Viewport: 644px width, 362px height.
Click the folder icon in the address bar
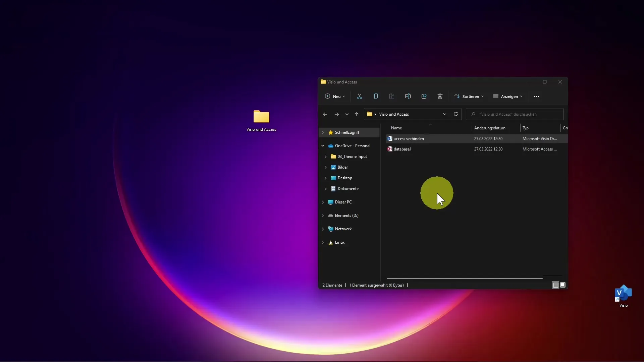coord(369,114)
